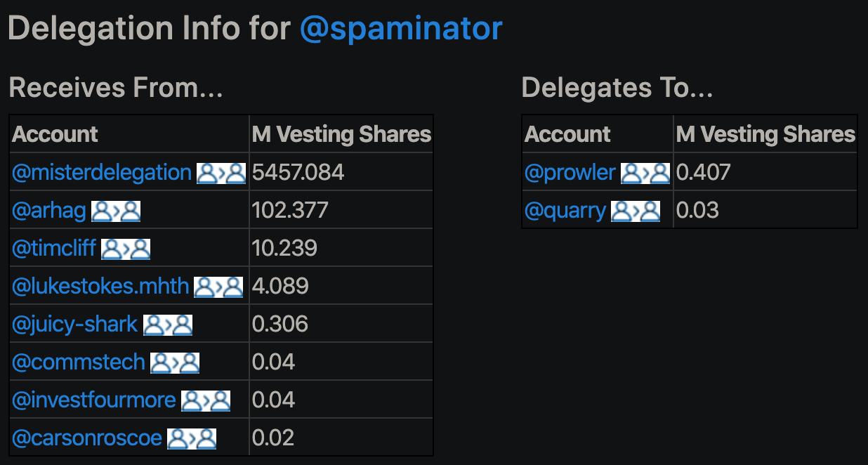
Task: Select Delegates To M Vesting Shares header
Action: point(765,134)
